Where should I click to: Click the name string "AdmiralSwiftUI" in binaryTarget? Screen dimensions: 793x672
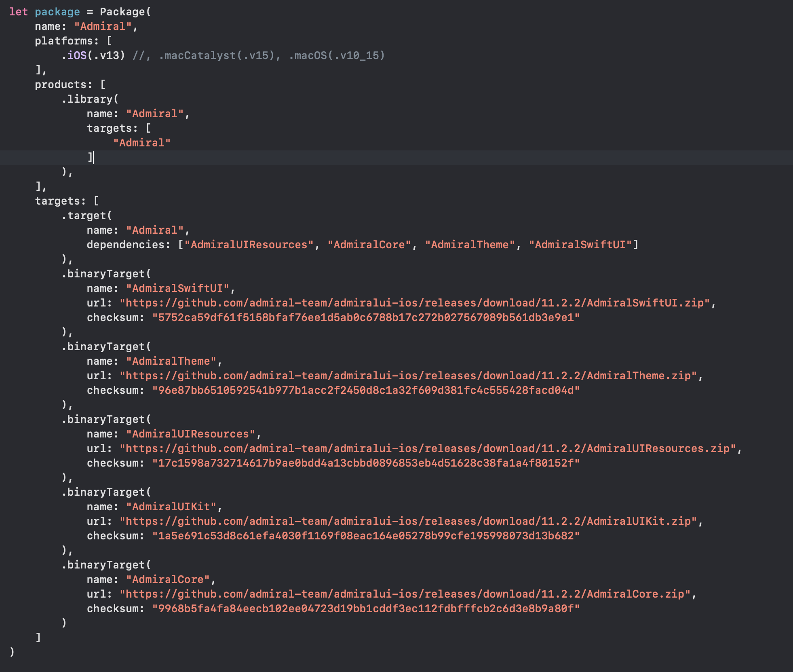coord(178,288)
